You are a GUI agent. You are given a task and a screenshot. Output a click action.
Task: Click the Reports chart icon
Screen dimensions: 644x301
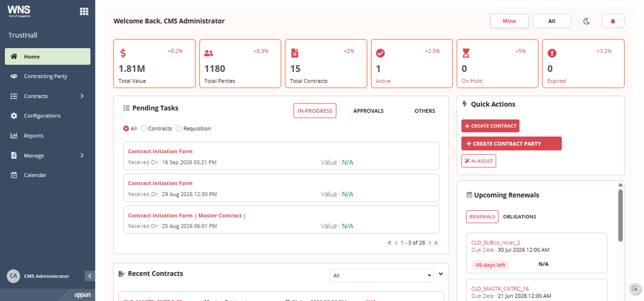[x=14, y=135]
